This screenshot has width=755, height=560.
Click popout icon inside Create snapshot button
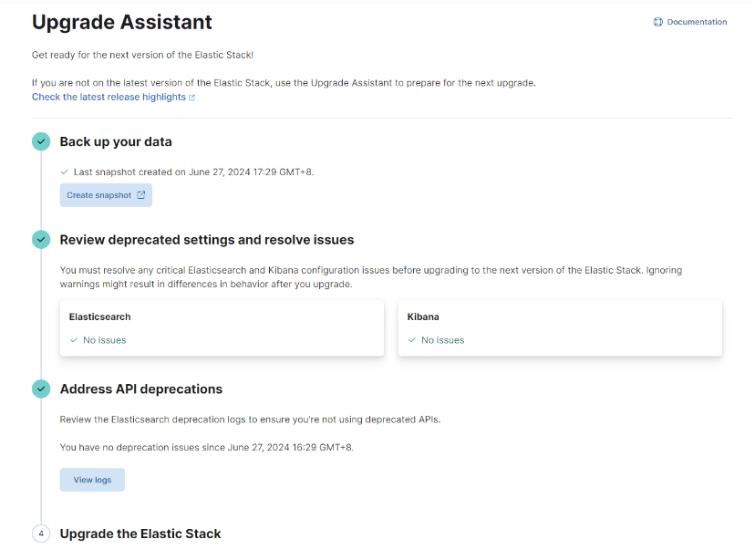point(141,195)
